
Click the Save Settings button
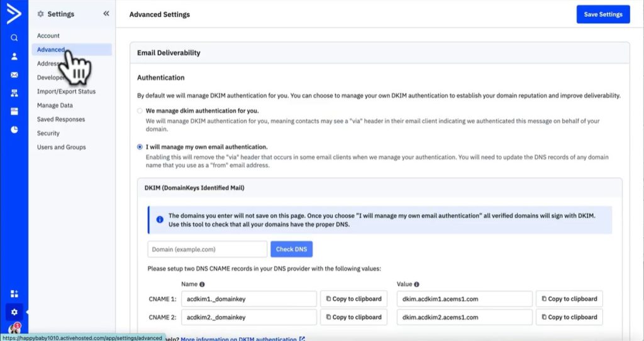pyautogui.click(x=602, y=14)
